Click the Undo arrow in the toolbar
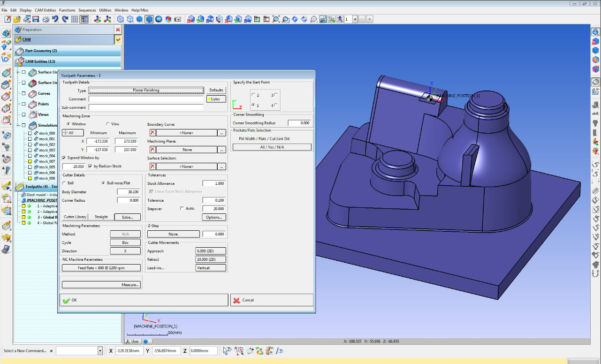Image resolution: width=601 pixels, height=364 pixels. click(x=55, y=19)
